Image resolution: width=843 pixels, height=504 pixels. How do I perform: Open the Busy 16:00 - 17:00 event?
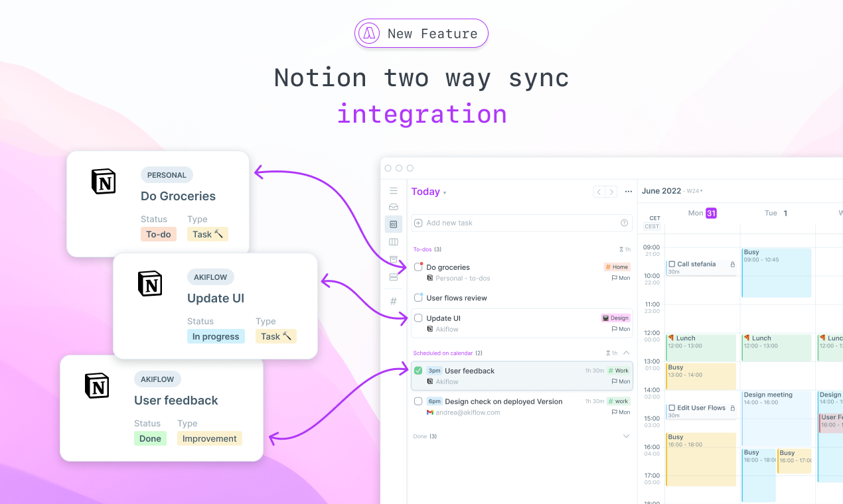[x=795, y=461]
